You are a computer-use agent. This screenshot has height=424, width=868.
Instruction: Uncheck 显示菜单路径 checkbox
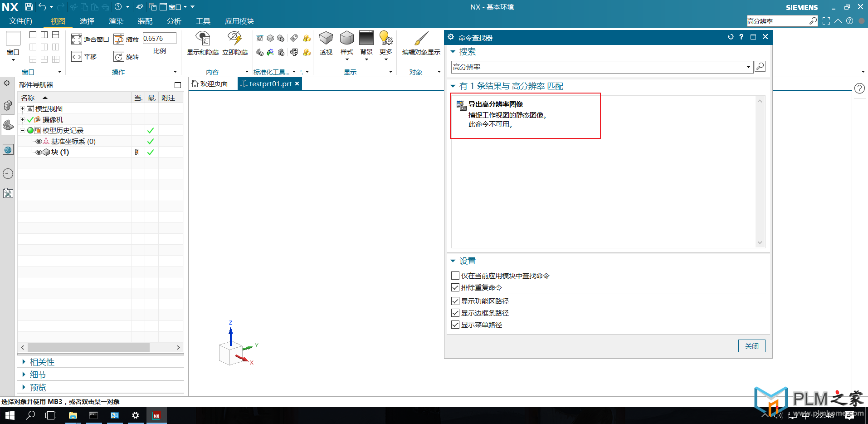coord(455,325)
